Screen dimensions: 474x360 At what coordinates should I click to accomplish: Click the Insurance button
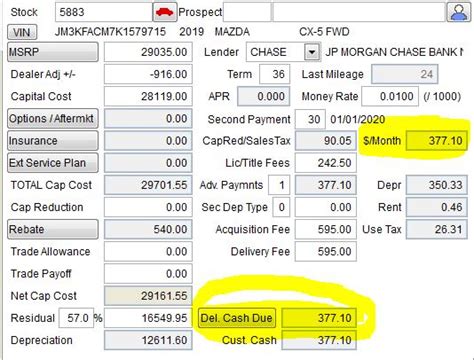(53, 141)
